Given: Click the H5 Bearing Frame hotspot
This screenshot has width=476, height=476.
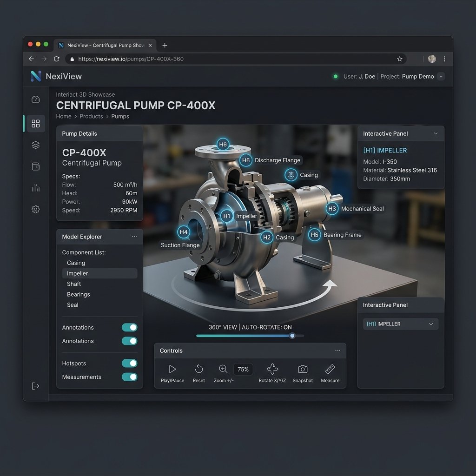Looking at the screenshot, I should (x=315, y=235).
